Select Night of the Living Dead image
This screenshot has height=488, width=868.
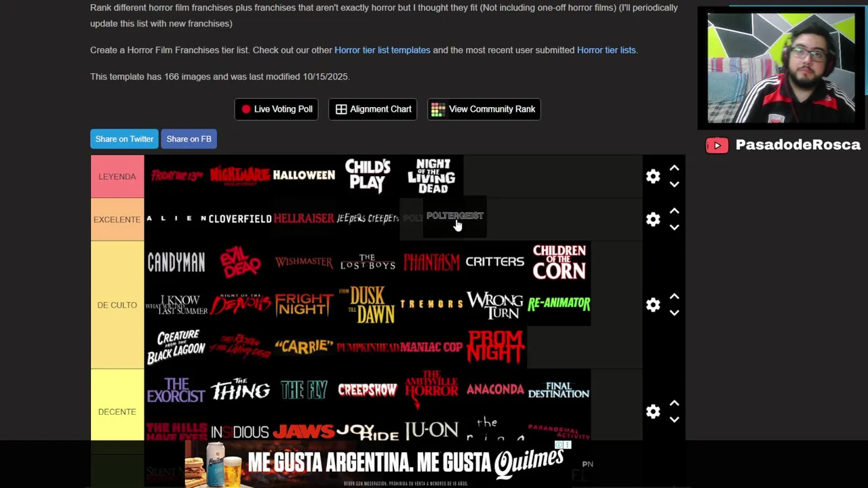pos(431,176)
